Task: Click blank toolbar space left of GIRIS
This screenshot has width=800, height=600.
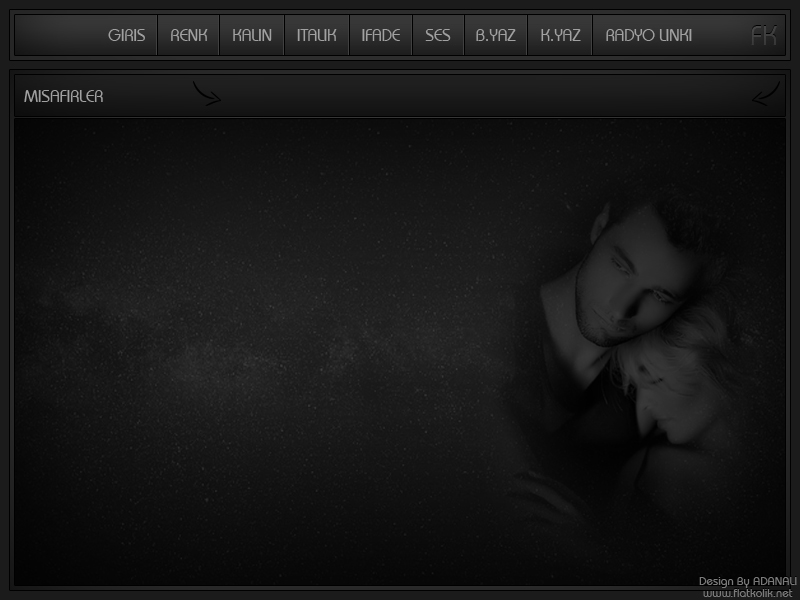Action: pos(58,36)
